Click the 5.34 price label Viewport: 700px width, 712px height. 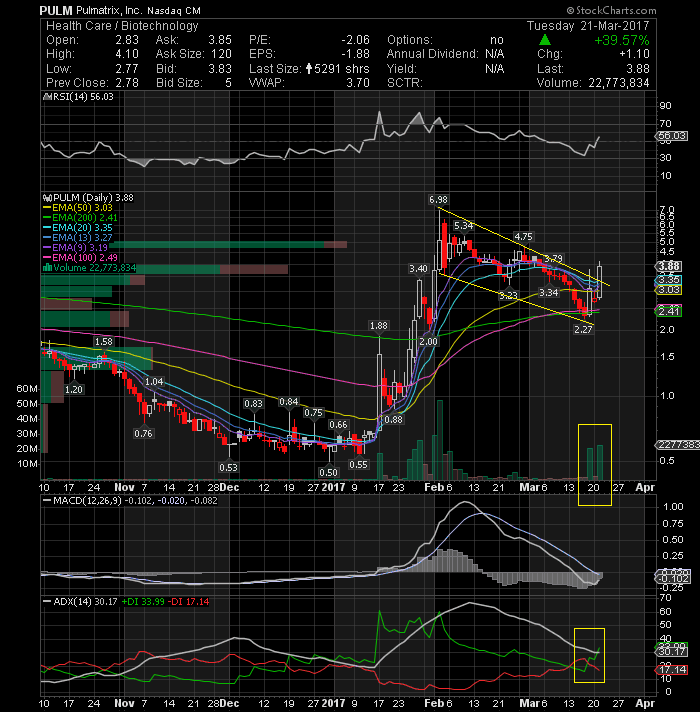click(x=463, y=225)
